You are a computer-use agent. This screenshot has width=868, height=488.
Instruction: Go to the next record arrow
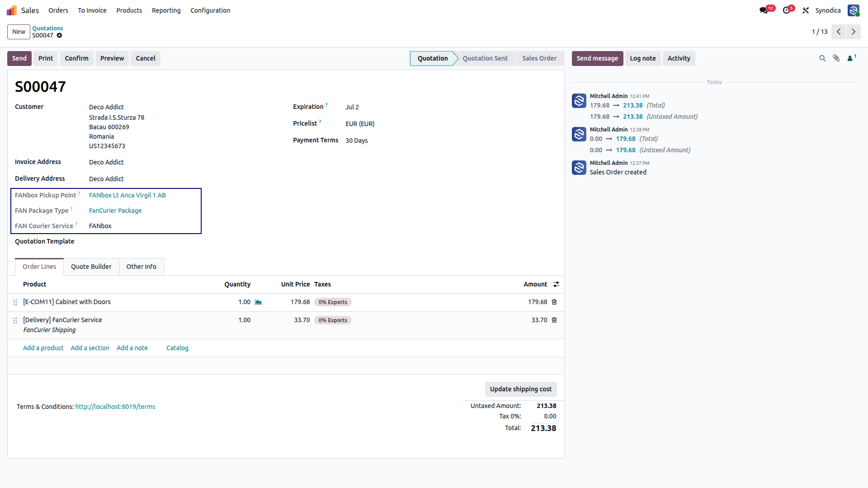pos(854,32)
